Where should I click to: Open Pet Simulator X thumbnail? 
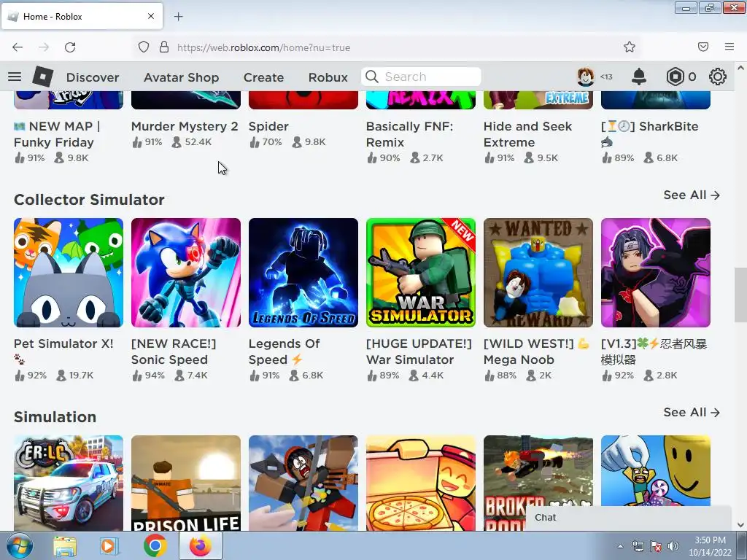pos(69,273)
